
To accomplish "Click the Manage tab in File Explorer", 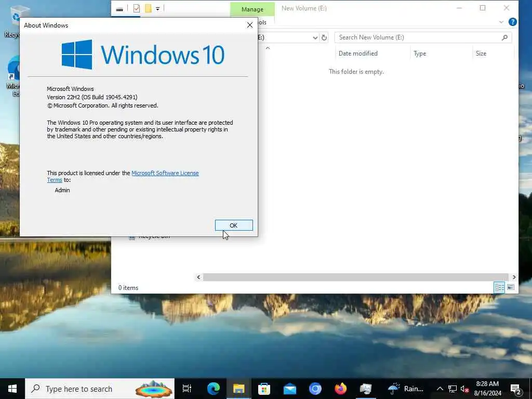I will (x=252, y=9).
